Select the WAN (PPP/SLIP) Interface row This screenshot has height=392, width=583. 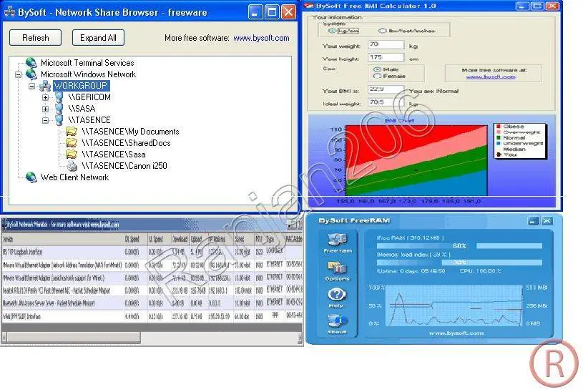click(x=152, y=316)
